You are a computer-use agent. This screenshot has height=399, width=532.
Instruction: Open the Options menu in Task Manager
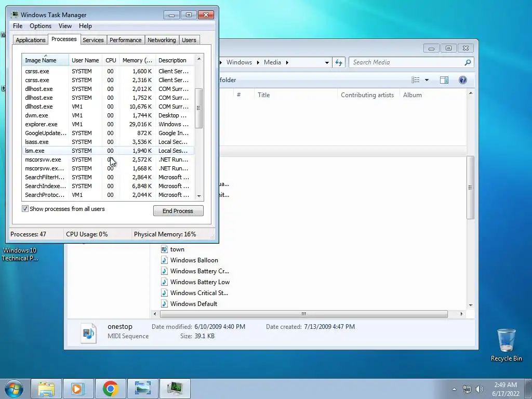(41, 26)
